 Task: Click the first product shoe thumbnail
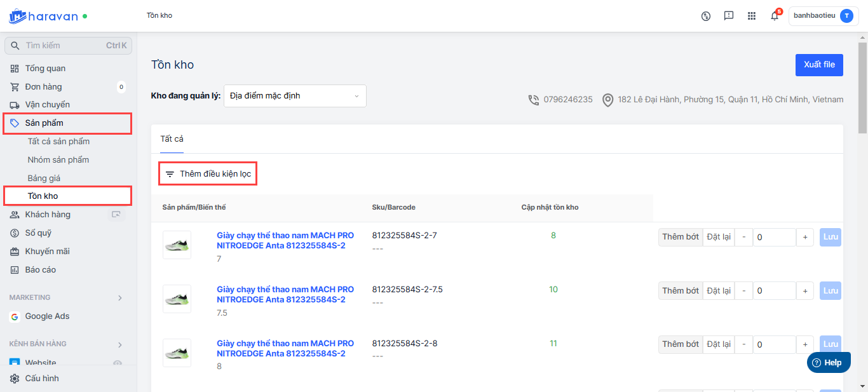[177, 245]
